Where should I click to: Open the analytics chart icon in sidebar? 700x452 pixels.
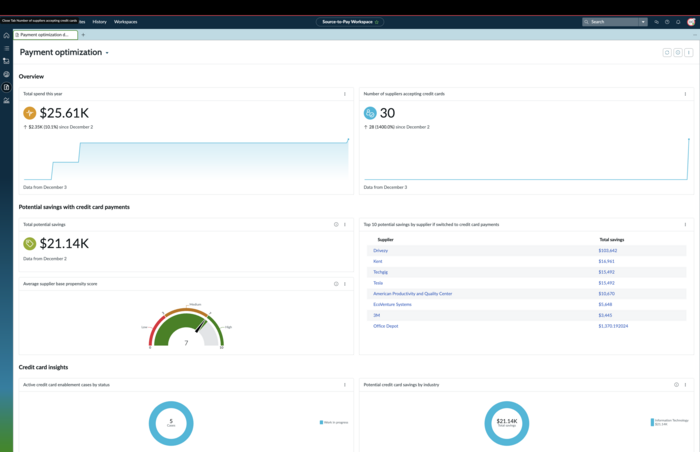click(x=6, y=100)
